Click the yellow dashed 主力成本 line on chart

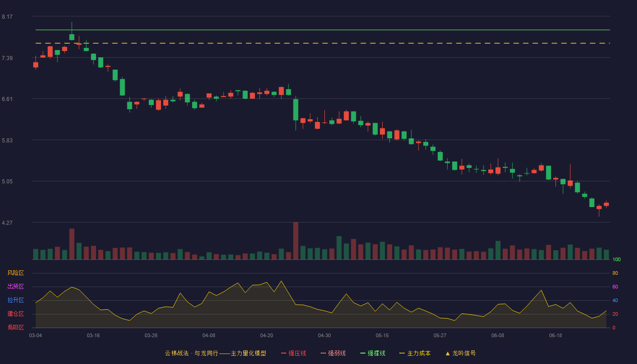(x=323, y=43)
